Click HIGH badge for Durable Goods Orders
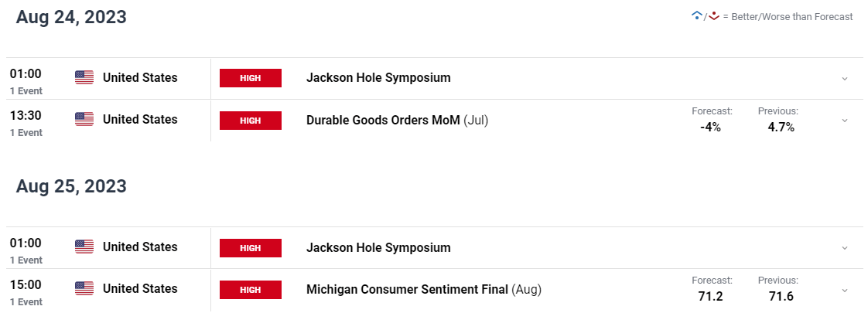The image size is (868, 313). coord(251,120)
